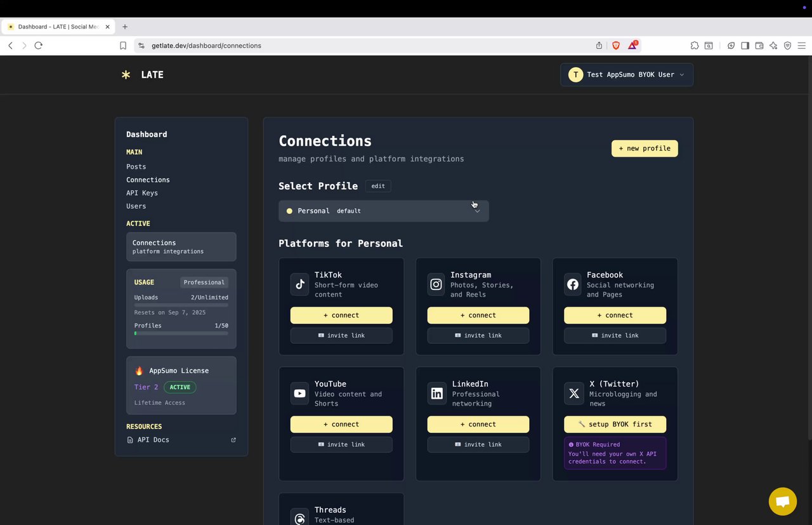Click the LinkedIn platform icon
Screen dimensions: 812x525
tap(436, 394)
